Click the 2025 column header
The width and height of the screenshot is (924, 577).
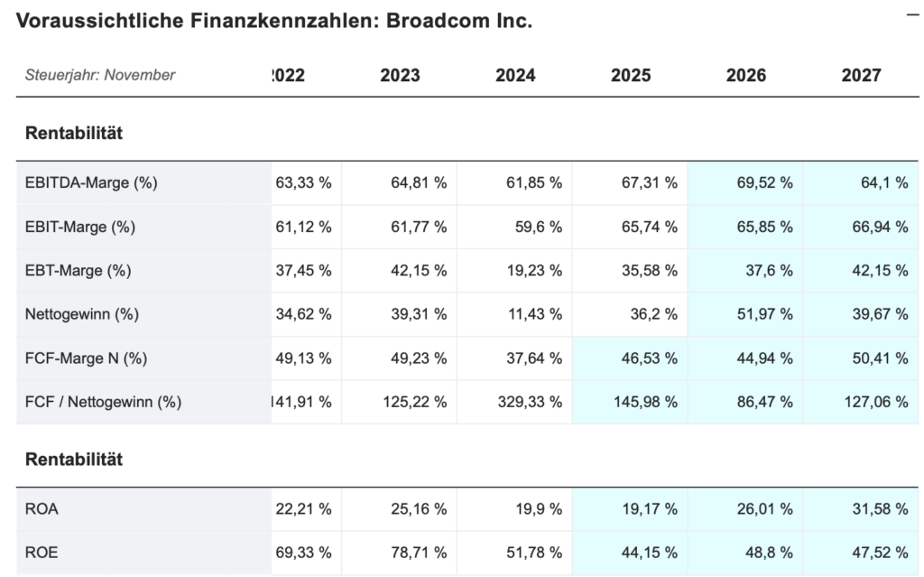pos(630,76)
